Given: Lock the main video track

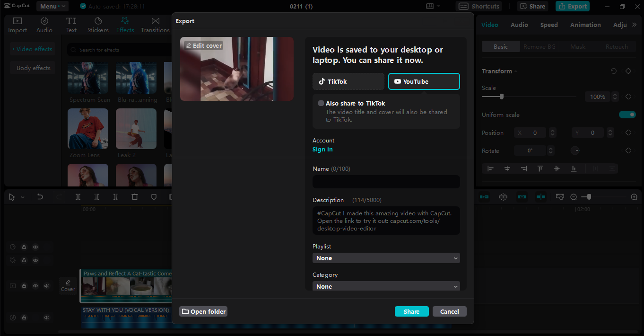Looking at the screenshot, I should coord(24,286).
